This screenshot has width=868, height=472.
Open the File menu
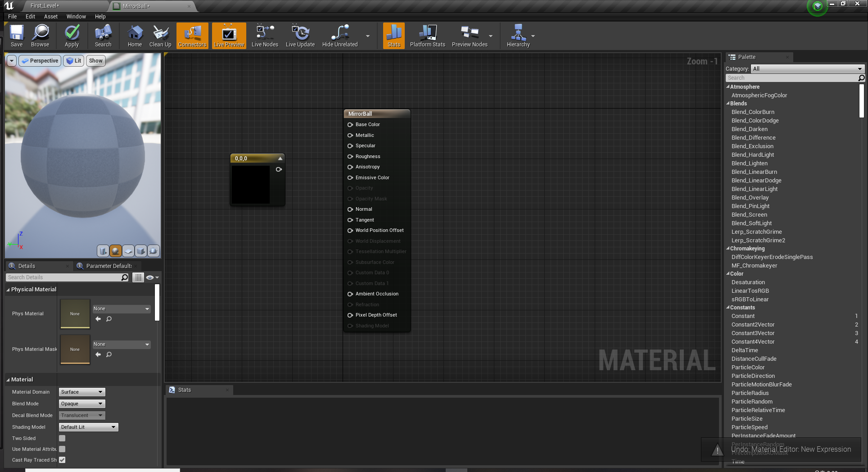[x=13, y=16]
